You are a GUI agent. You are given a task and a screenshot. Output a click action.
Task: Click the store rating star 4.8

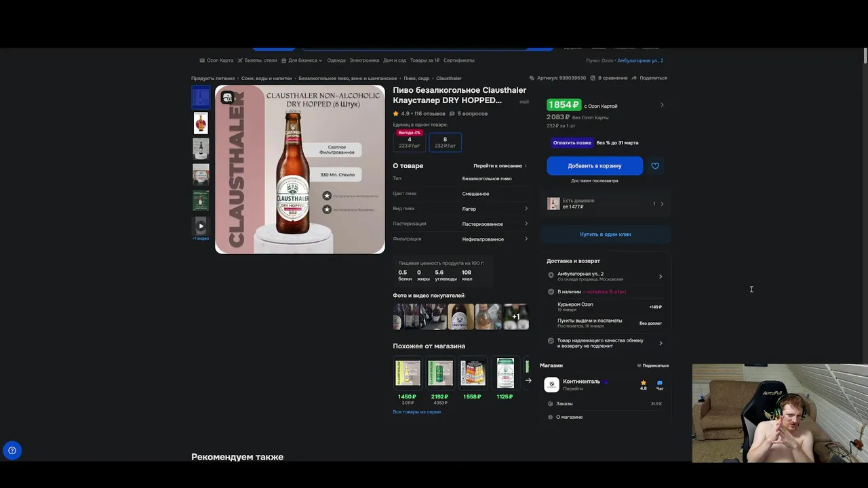(x=644, y=383)
